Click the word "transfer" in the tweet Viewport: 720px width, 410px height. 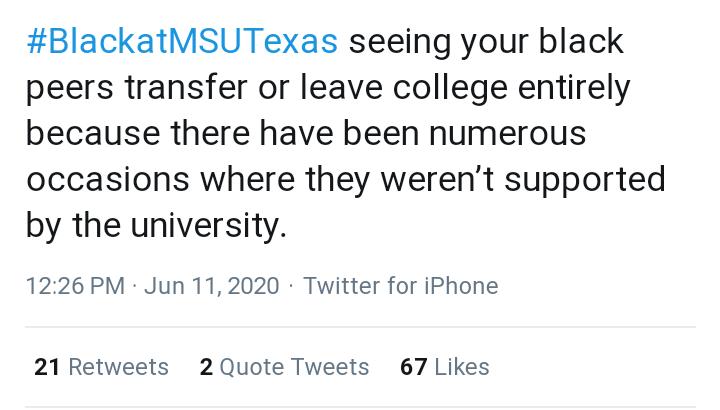[x=186, y=87]
